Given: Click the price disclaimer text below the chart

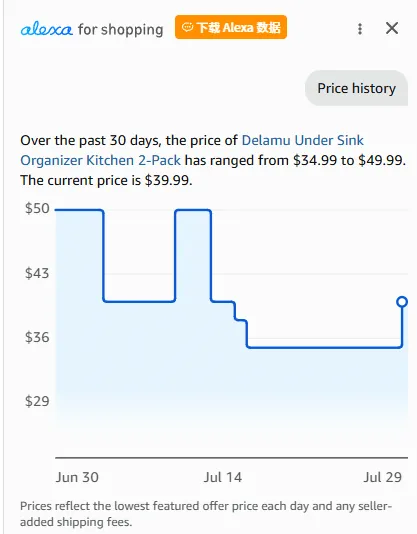Looking at the screenshot, I should [206, 514].
